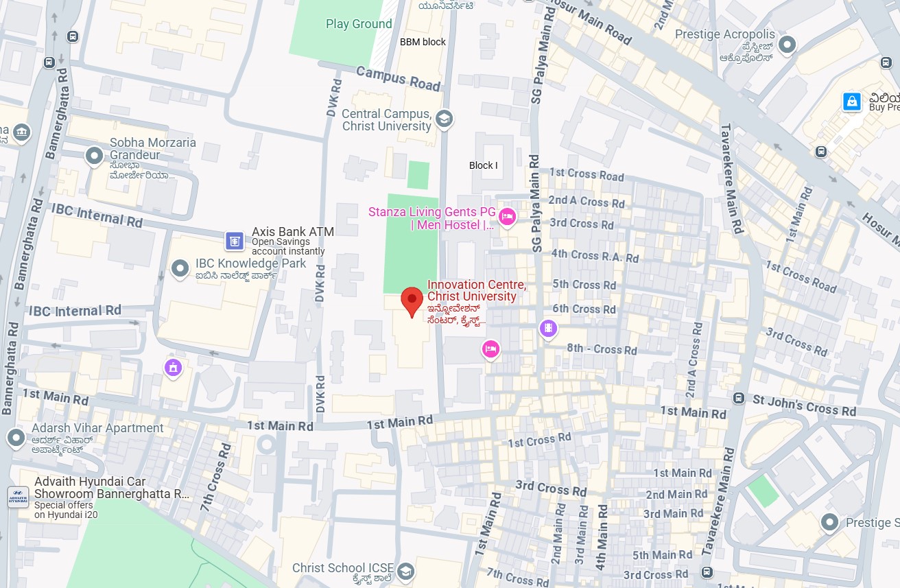Image resolution: width=900 pixels, height=588 pixels.
Task: Click the Christ School ICSE school icon
Action: [x=406, y=571]
